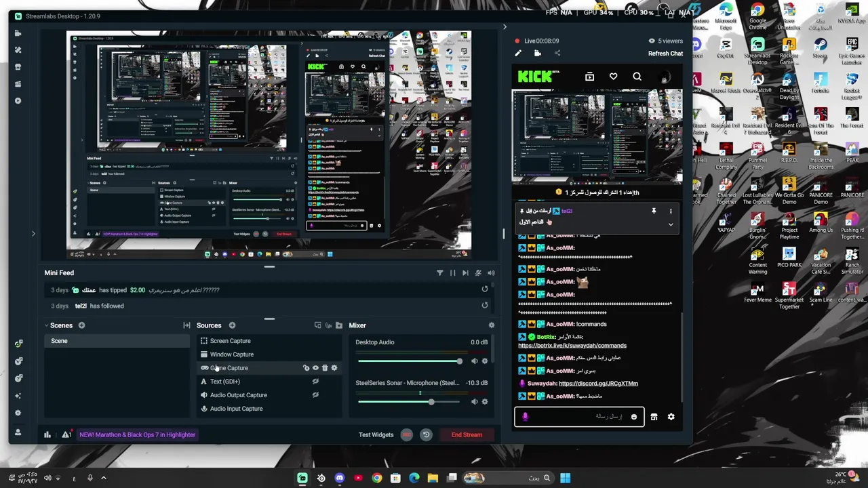Select the Window Capture source
The image size is (868, 488).
tap(269, 354)
